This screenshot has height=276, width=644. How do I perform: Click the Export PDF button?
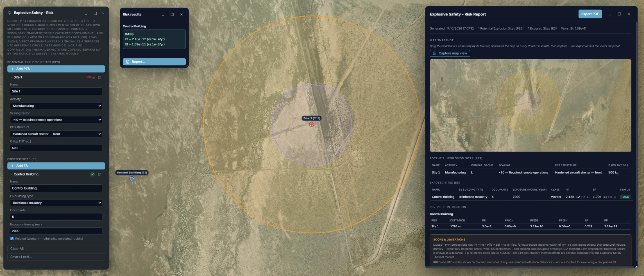click(x=590, y=14)
